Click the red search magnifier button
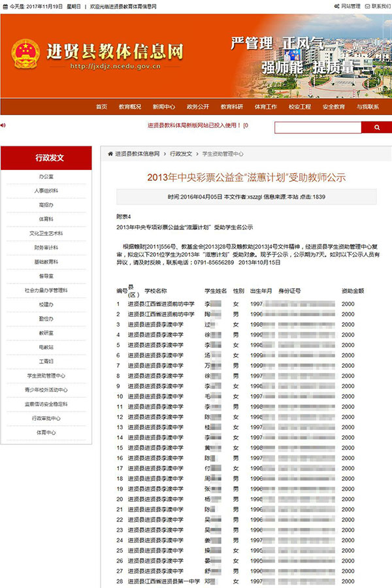This screenshot has height=588, width=392. click(x=376, y=127)
